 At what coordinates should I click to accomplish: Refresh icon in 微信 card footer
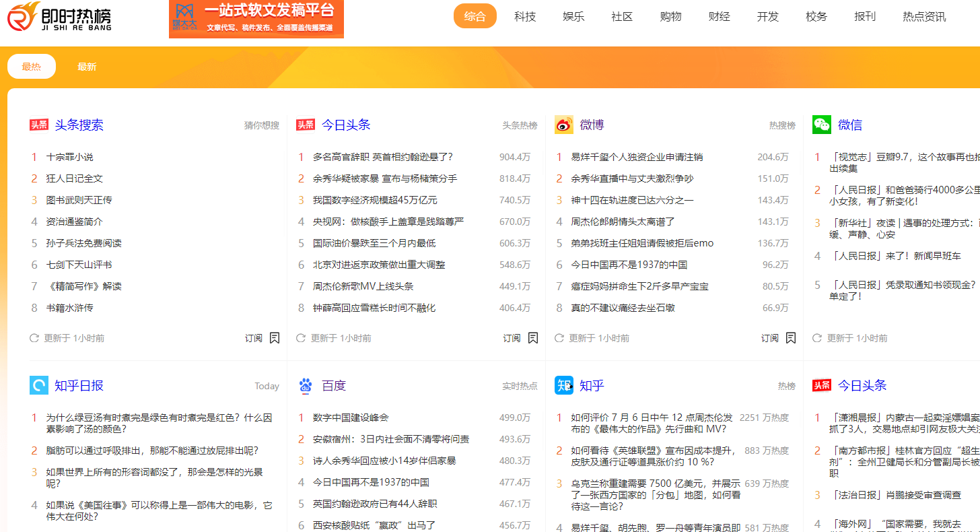pos(817,338)
